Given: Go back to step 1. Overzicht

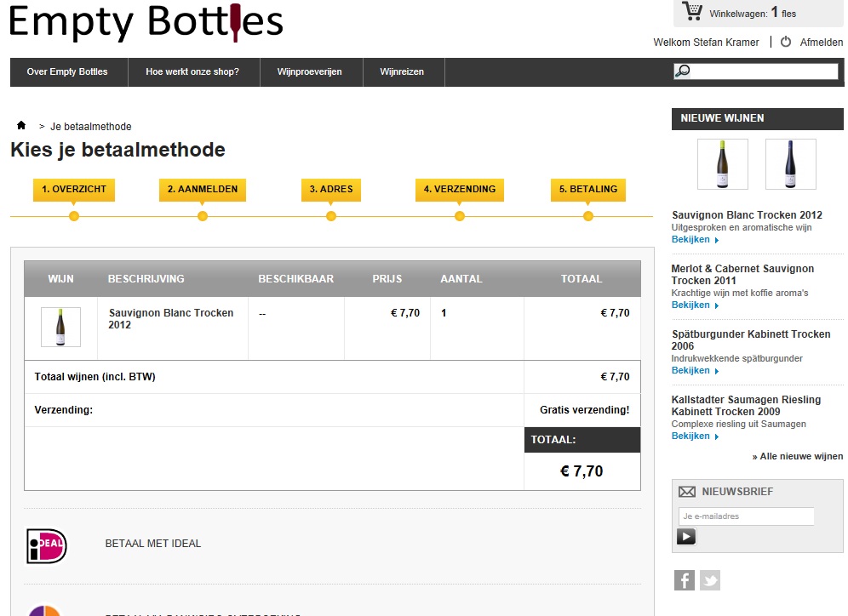Looking at the screenshot, I should pos(74,189).
